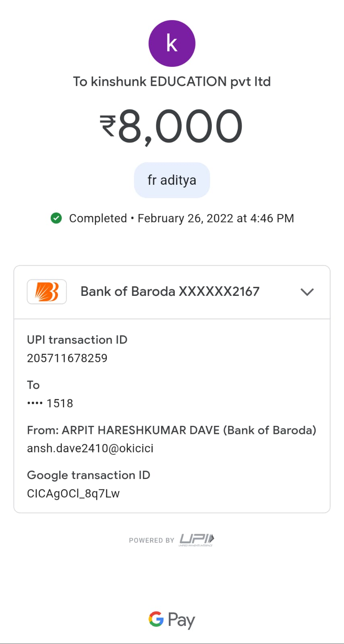Image resolution: width=344 pixels, height=644 pixels.
Task: Tap the 'fr aditya' note chip
Action: [172, 180]
